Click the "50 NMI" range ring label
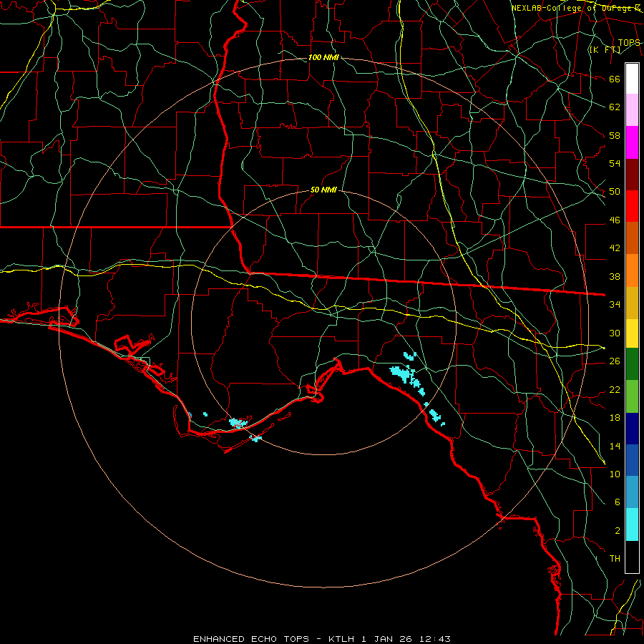The width and height of the screenshot is (644, 644). pyautogui.click(x=323, y=190)
